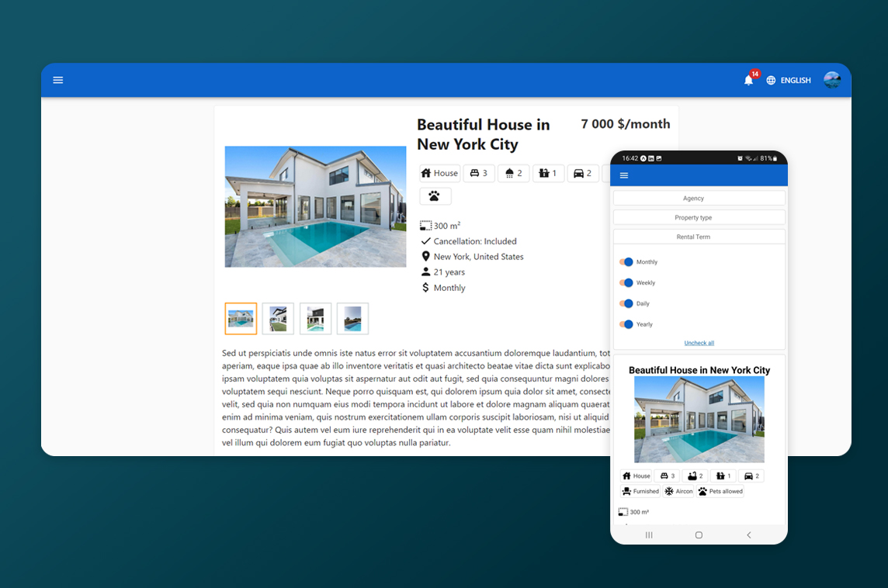This screenshot has height=588, width=888.
Task: Collapse the Rental Term filter on phone
Action: click(x=699, y=237)
